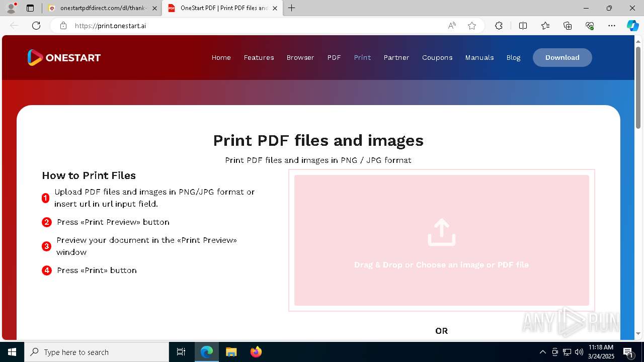The width and height of the screenshot is (644, 362).
Task: Click the taskbar search box
Action: coord(97,352)
